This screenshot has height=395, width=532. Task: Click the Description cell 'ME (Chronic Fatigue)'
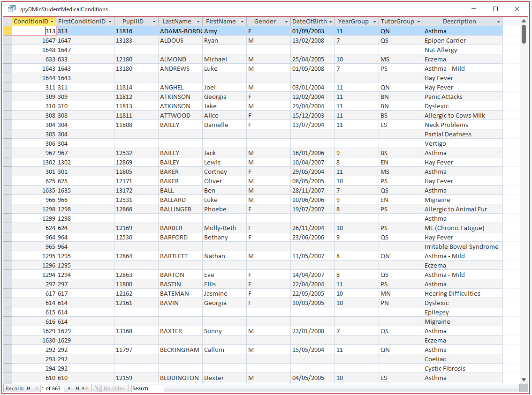[463, 228]
